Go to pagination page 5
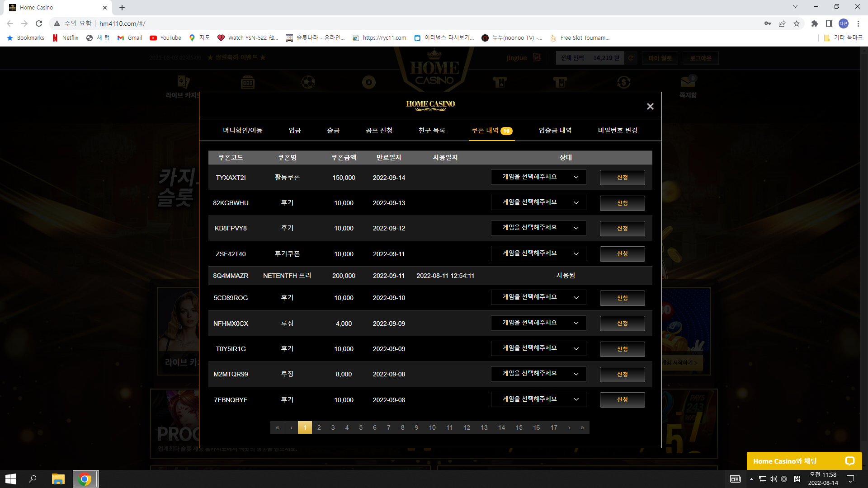This screenshot has height=488, width=868. click(361, 427)
